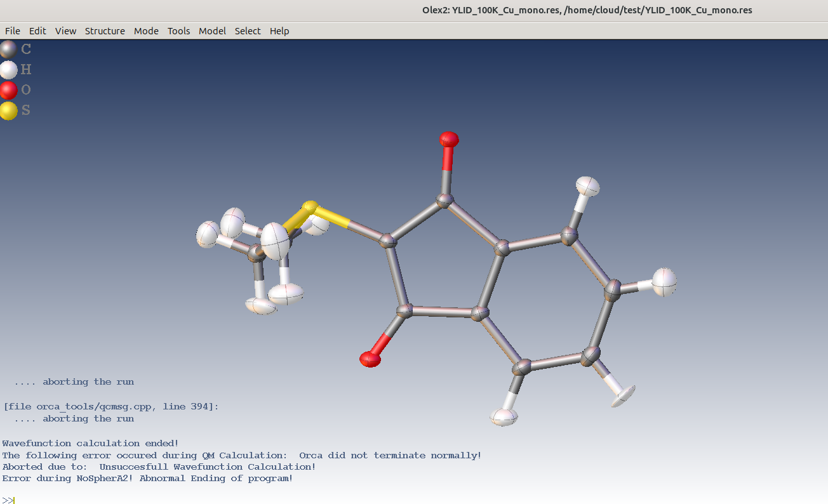Open the Structure menu

point(105,31)
